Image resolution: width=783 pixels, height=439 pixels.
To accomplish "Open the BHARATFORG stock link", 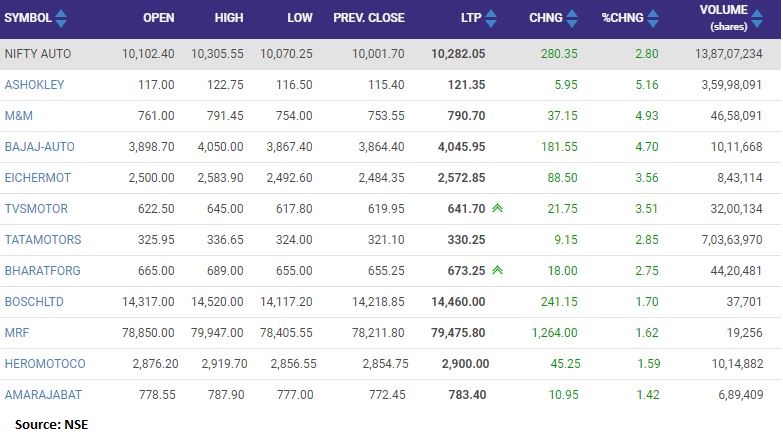I will (42, 271).
